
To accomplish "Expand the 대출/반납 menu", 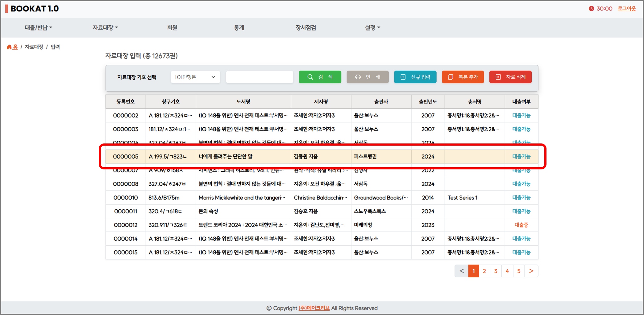I will [38, 28].
